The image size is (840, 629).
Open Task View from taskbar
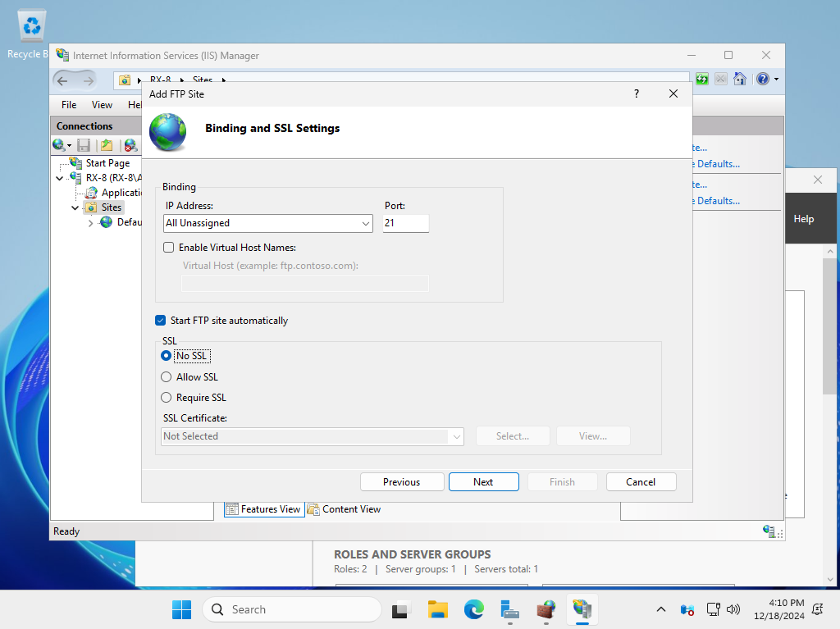point(400,609)
